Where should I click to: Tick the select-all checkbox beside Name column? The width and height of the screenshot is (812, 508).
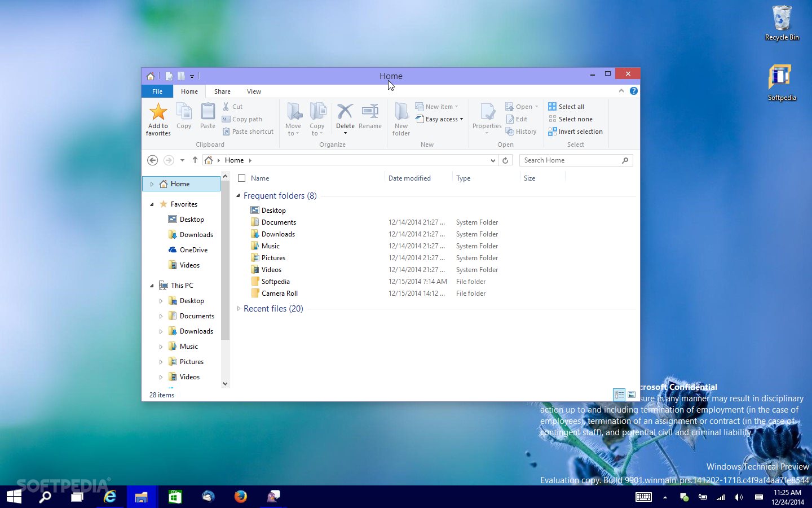click(242, 178)
